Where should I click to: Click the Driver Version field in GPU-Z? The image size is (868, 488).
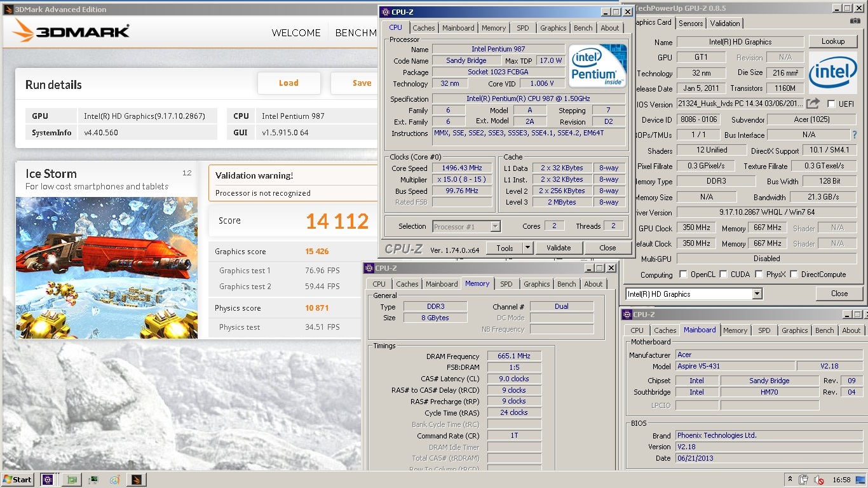pos(767,213)
